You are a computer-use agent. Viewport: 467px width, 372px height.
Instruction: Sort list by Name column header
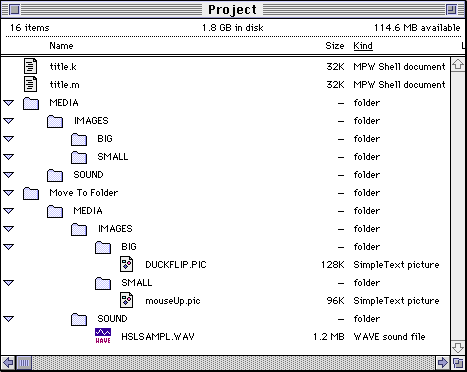(x=61, y=46)
